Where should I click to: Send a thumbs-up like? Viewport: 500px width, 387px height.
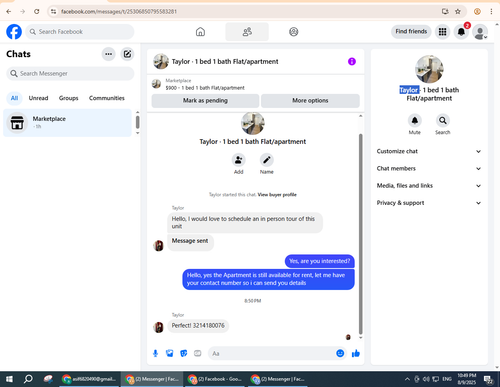[x=356, y=353]
